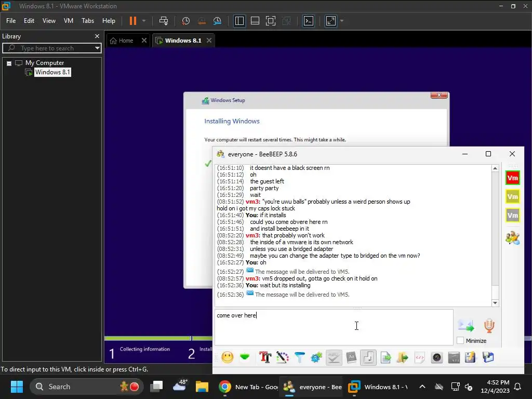Click the dark window icon in BeeBEEP toolbar
532x399 pixels.
click(x=454, y=357)
